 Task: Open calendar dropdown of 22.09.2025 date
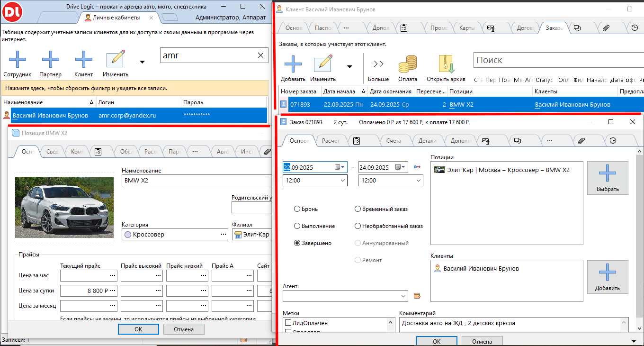pos(340,167)
